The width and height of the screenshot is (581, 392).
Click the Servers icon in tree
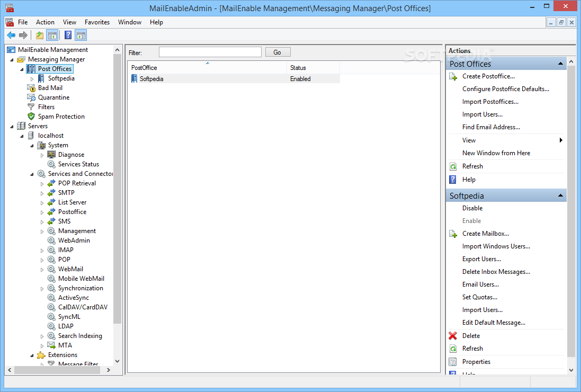[x=21, y=126]
